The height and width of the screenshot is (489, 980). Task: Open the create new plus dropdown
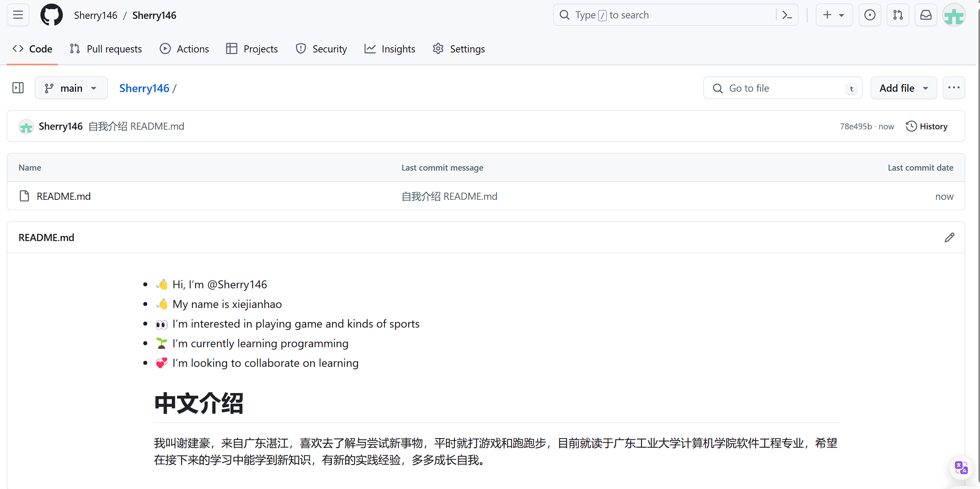click(834, 15)
